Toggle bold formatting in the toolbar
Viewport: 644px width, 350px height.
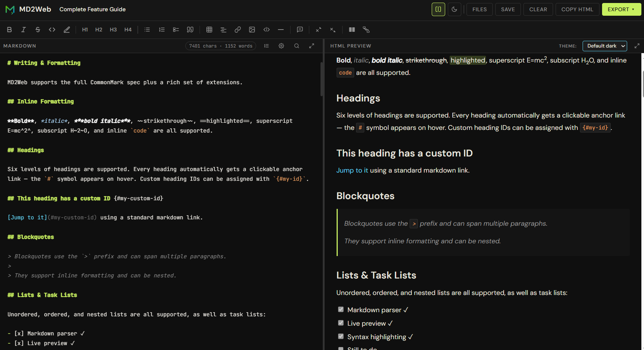(x=9, y=30)
